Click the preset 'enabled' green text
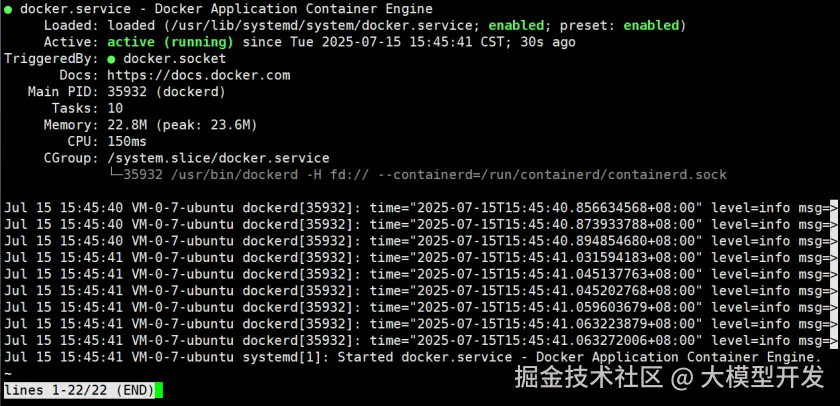This screenshot has height=406, width=840. click(680, 25)
